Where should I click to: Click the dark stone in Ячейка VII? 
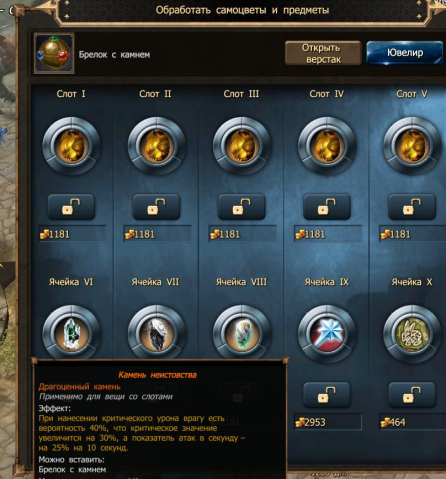(x=156, y=334)
